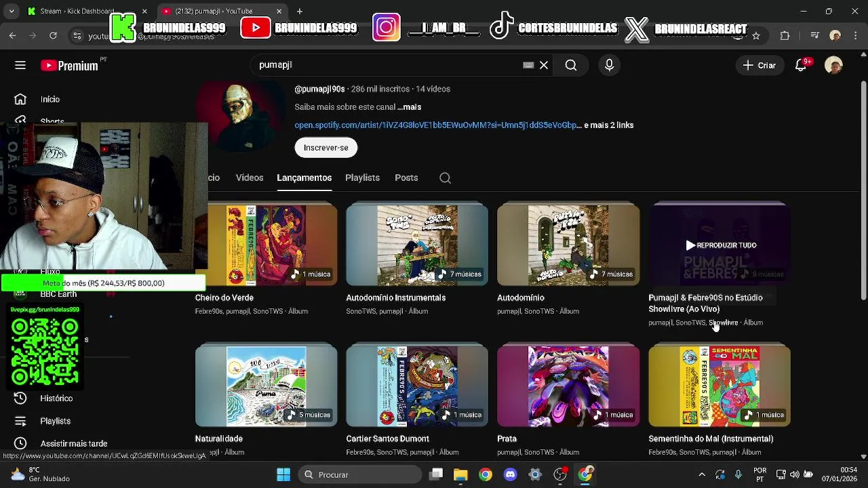Click the YouTube Premium logo
The height and width of the screenshot is (488, 868).
tap(69, 65)
